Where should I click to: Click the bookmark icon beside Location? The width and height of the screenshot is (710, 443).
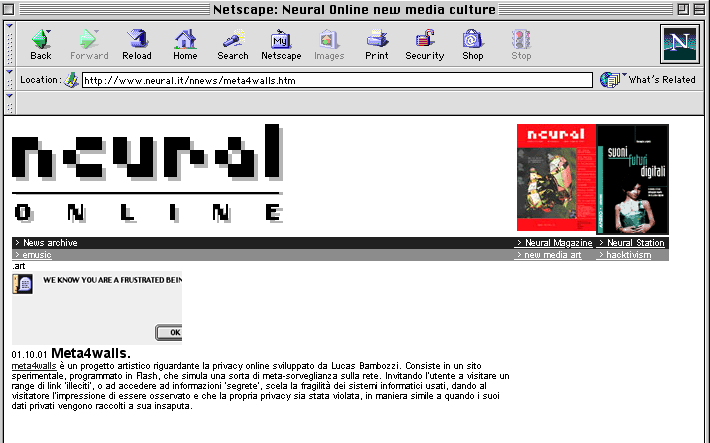point(71,80)
